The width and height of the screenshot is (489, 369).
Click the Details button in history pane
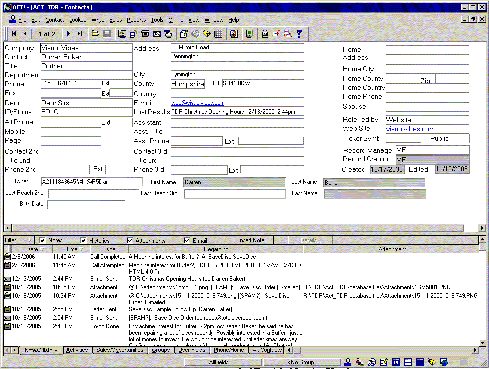[309, 240]
